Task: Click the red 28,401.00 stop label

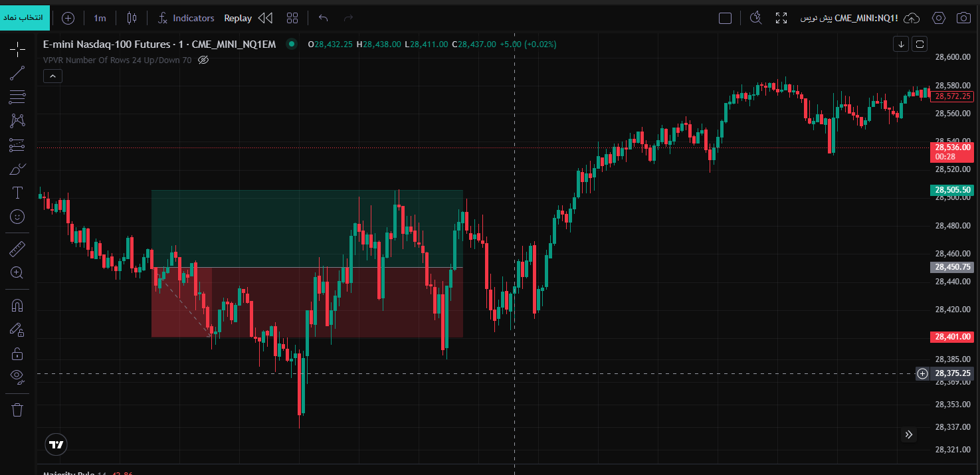Action: 952,337
